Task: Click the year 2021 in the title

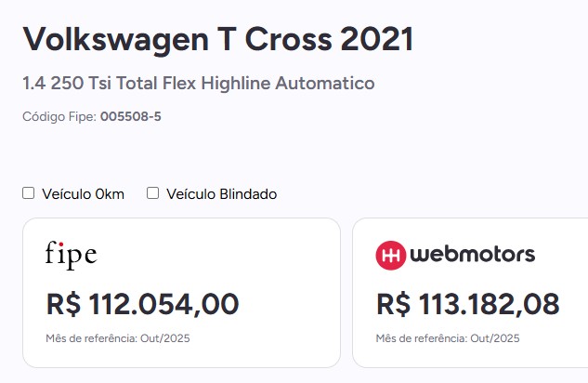Action: tap(376, 39)
